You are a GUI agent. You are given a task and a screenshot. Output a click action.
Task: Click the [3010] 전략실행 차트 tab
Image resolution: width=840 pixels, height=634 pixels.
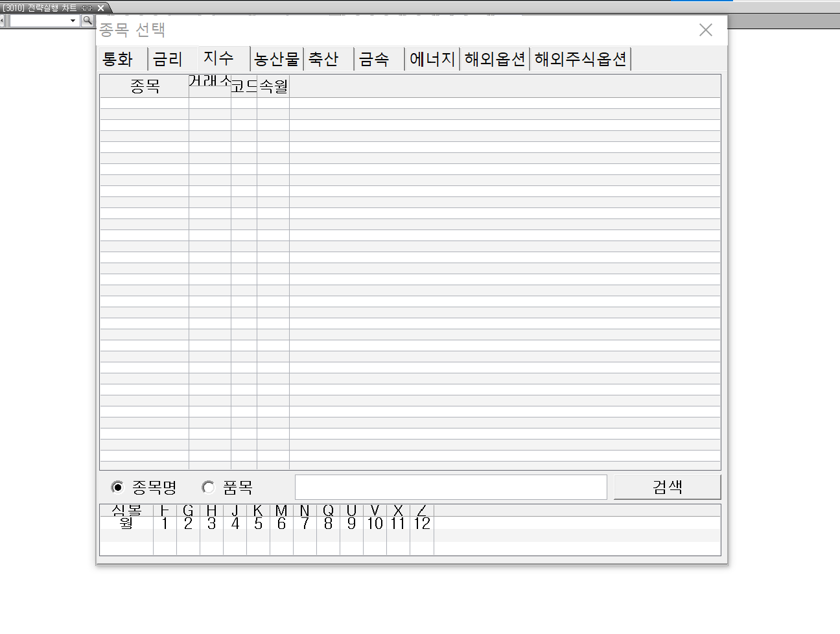tap(40, 8)
